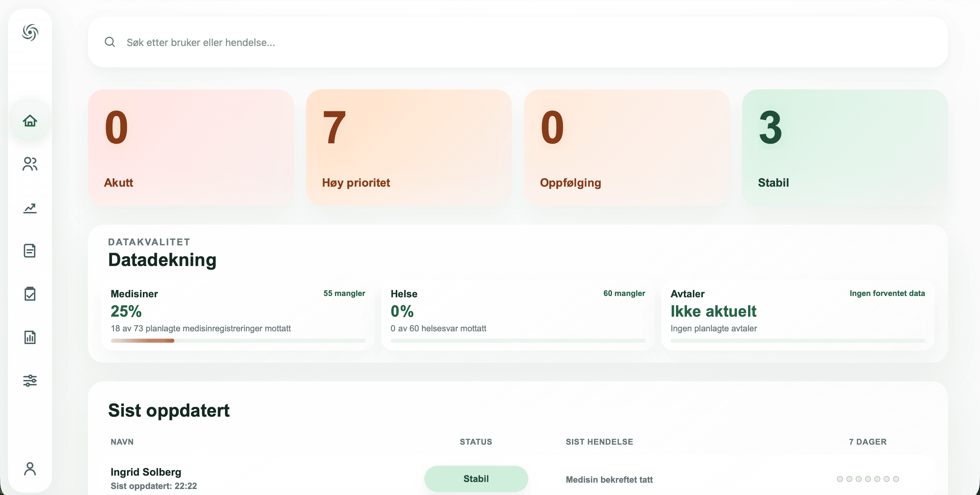This screenshot has height=495, width=980.
Task: Click the '25%' medication coverage value
Action: pos(126,311)
